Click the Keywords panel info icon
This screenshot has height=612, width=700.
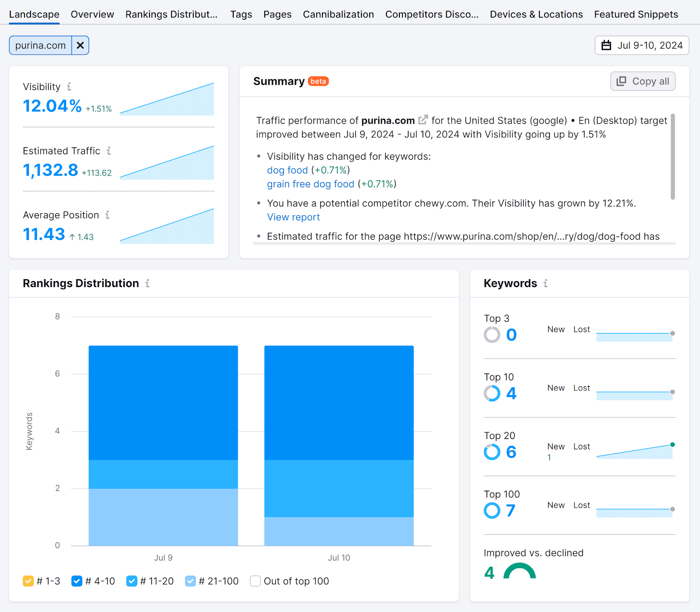tap(545, 283)
